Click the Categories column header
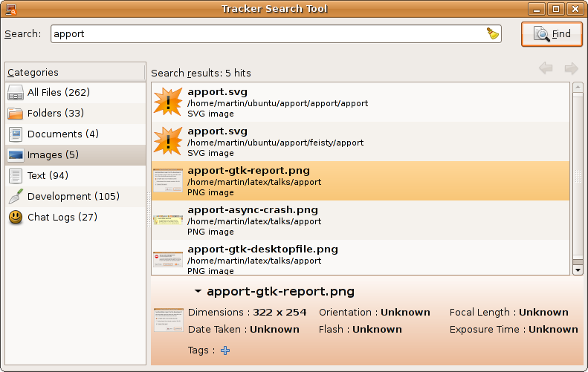Viewport: 588px width, 372px height. point(74,73)
